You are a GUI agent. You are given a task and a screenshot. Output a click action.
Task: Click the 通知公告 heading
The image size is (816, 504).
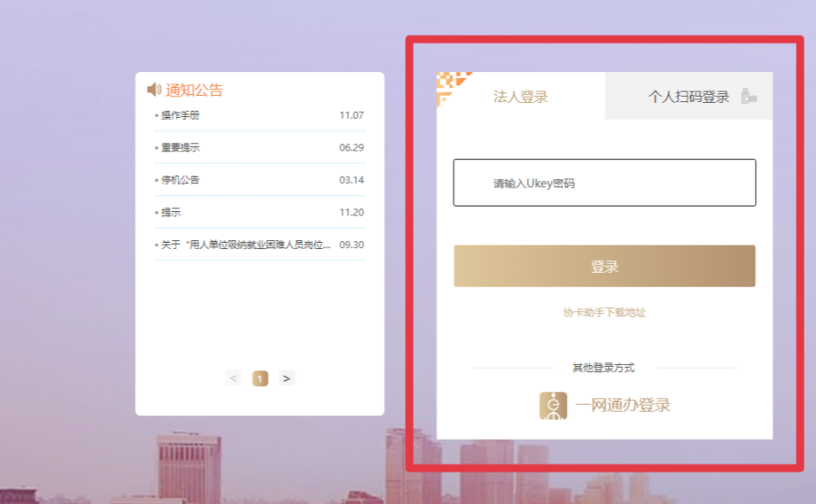pos(195,90)
